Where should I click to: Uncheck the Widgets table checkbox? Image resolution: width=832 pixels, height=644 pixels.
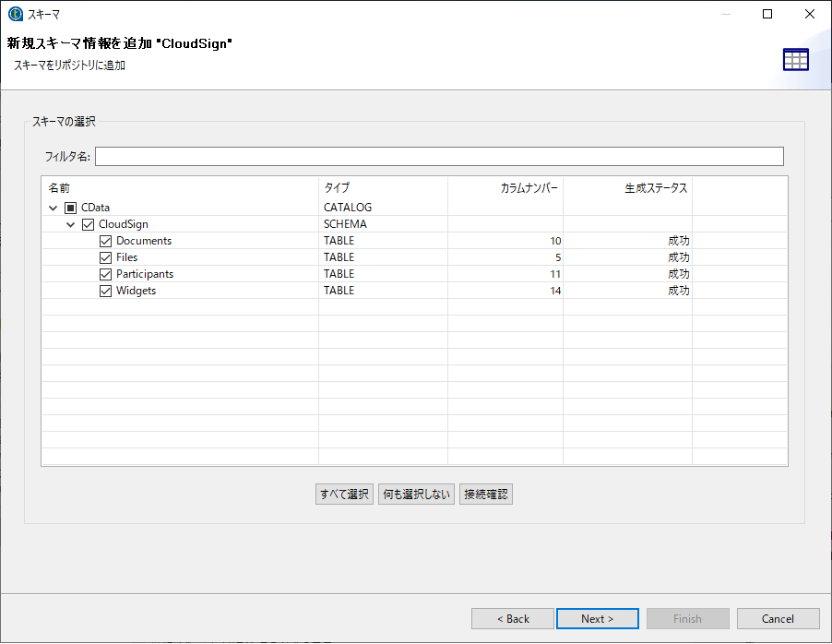(x=105, y=291)
